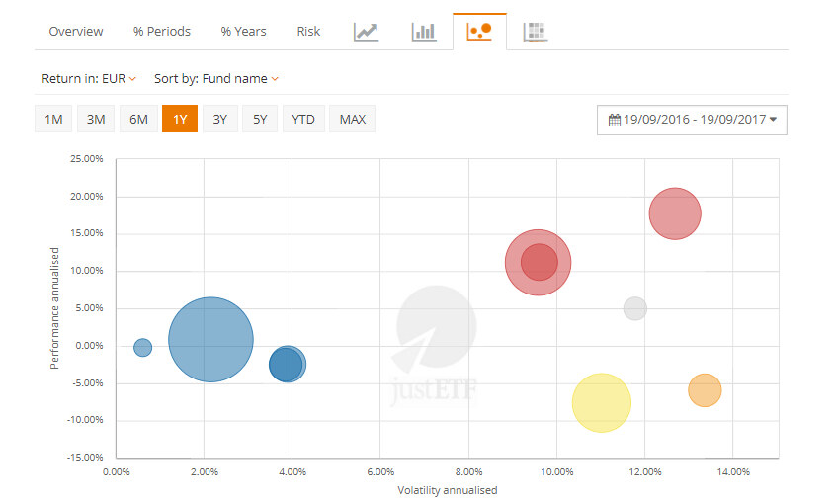Image resolution: width=835 pixels, height=504 pixels.
Task: Open the bar chart view icon
Action: pos(423,32)
